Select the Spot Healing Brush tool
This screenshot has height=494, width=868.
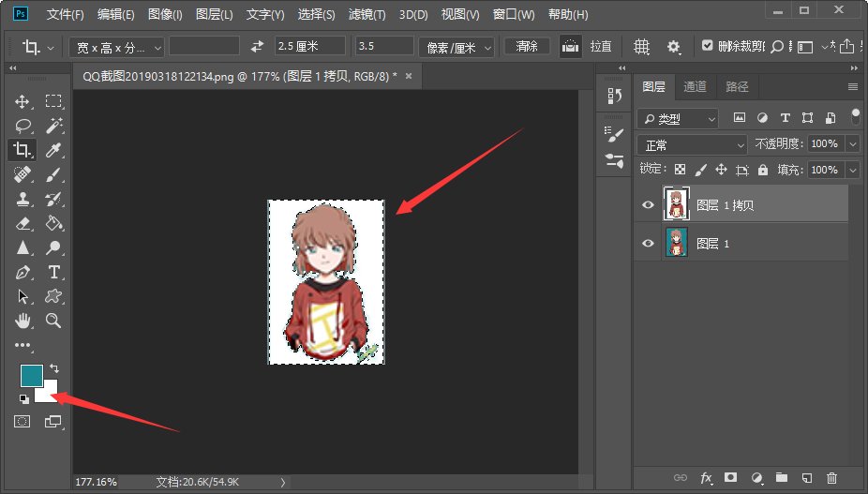[22, 174]
